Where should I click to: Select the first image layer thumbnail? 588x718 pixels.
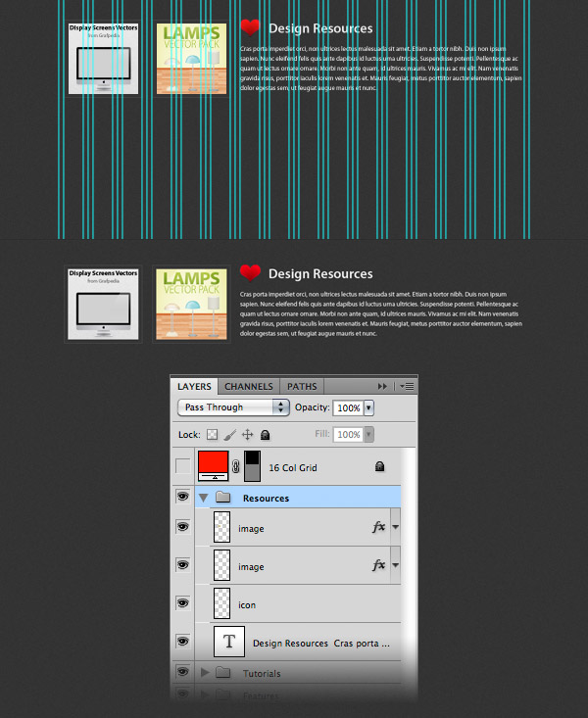pyautogui.click(x=222, y=527)
